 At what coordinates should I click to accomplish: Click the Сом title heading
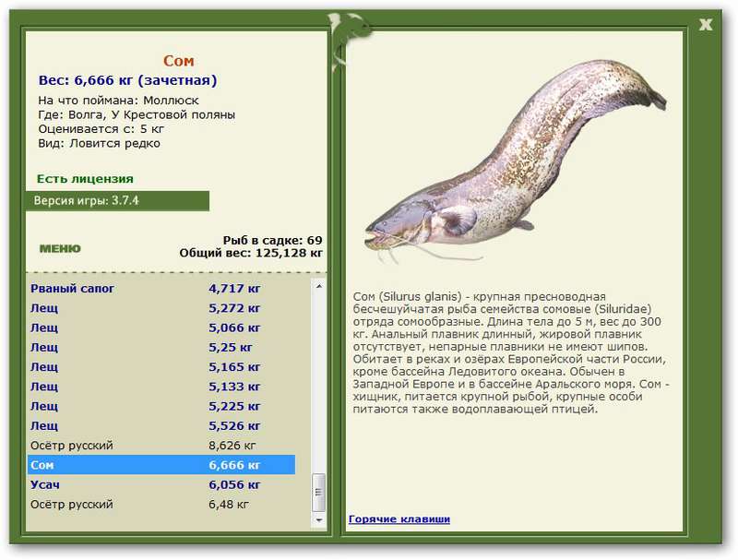pos(178,61)
